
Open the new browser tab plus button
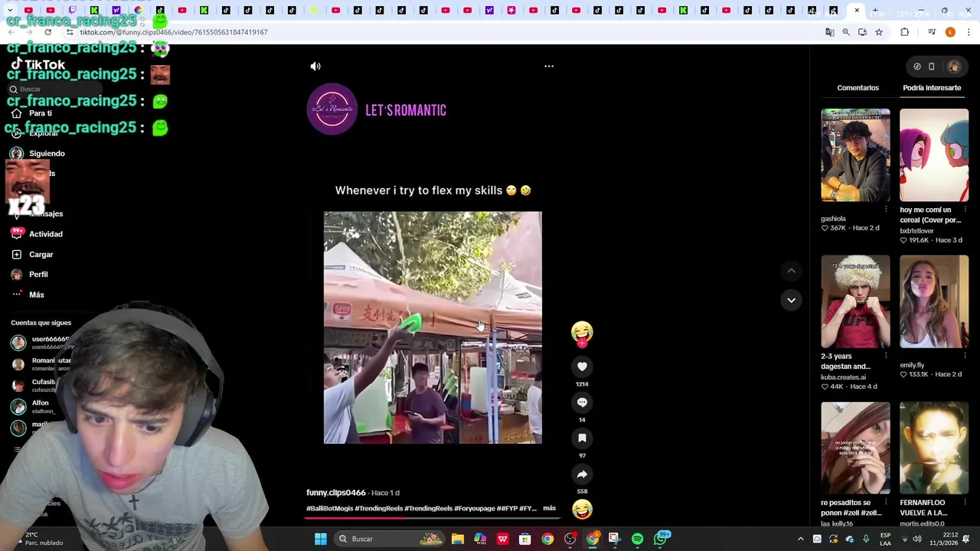[875, 11]
